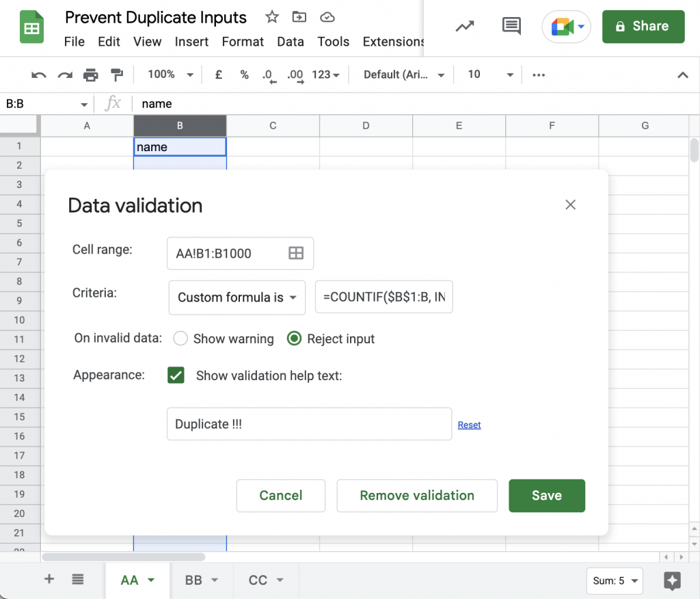Image resolution: width=700 pixels, height=599 pixels.
Task: Open the Google Sheets home icon
Action: (x=31, y=27)
